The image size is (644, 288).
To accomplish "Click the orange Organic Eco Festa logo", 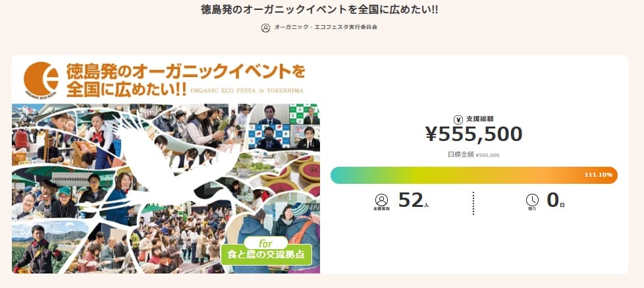I will click(x=40, y=79).
